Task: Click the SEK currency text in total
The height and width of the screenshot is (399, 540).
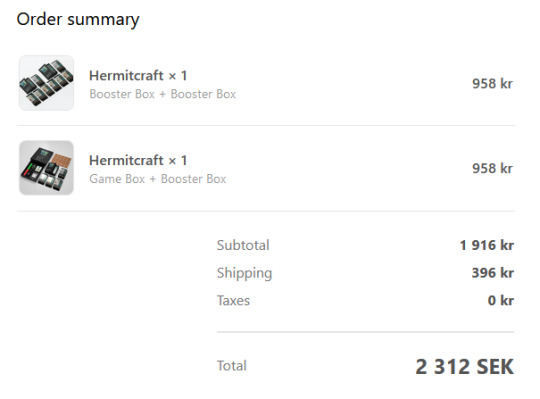Action: pyautogui.click(x=495, y=366)
